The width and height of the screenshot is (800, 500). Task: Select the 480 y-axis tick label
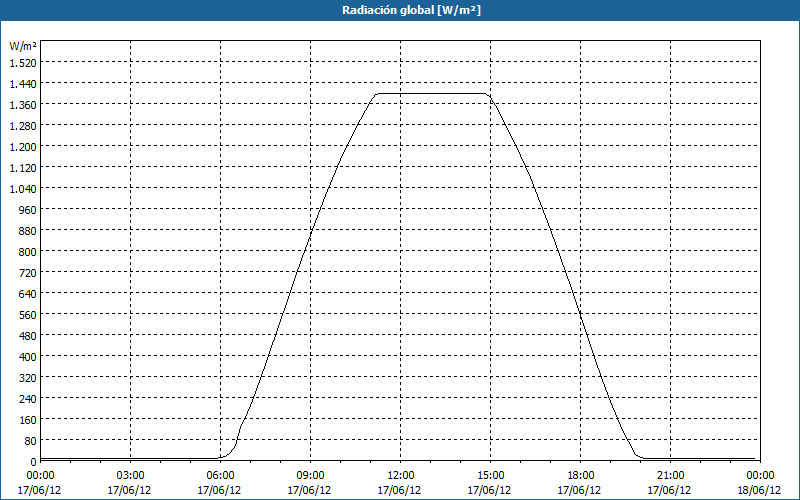(x=28, y=336)
